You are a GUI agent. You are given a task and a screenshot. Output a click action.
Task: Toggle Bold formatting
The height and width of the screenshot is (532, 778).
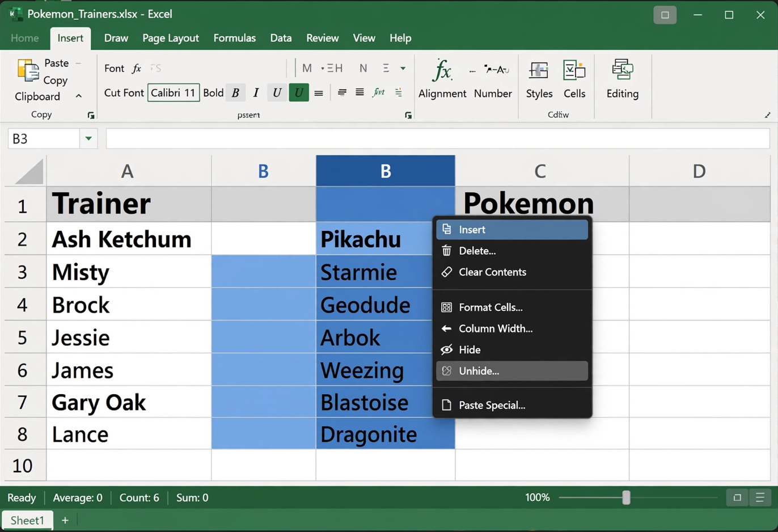pos(235,93)
